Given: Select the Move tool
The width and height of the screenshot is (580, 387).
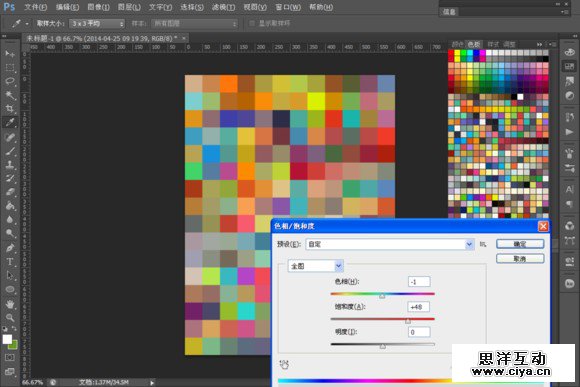Looking at the screenshot, I should tap(10, 54).
